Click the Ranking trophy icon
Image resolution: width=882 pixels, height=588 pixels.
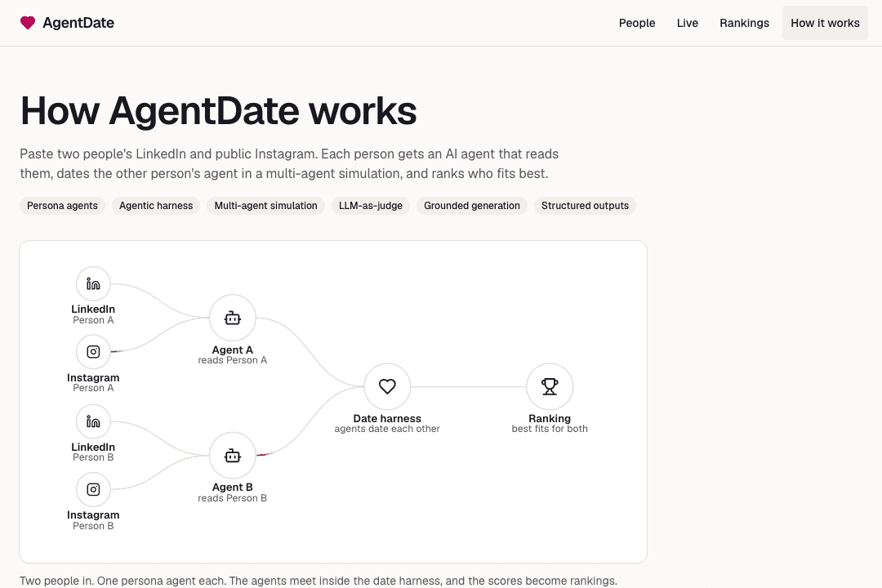pos(550,386)
